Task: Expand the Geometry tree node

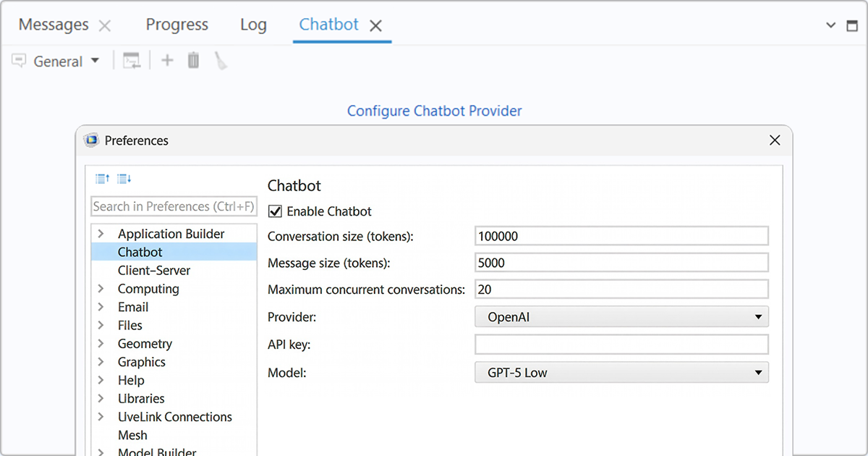Action: (x=101, y=344)
